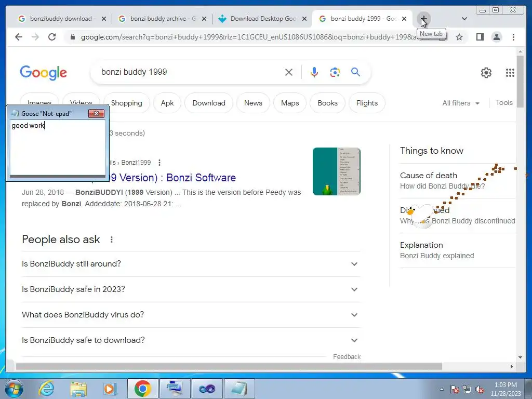532x399 pixels.
Task: Launch Internet Explorer from taskbar
Action: pos(46,389)
